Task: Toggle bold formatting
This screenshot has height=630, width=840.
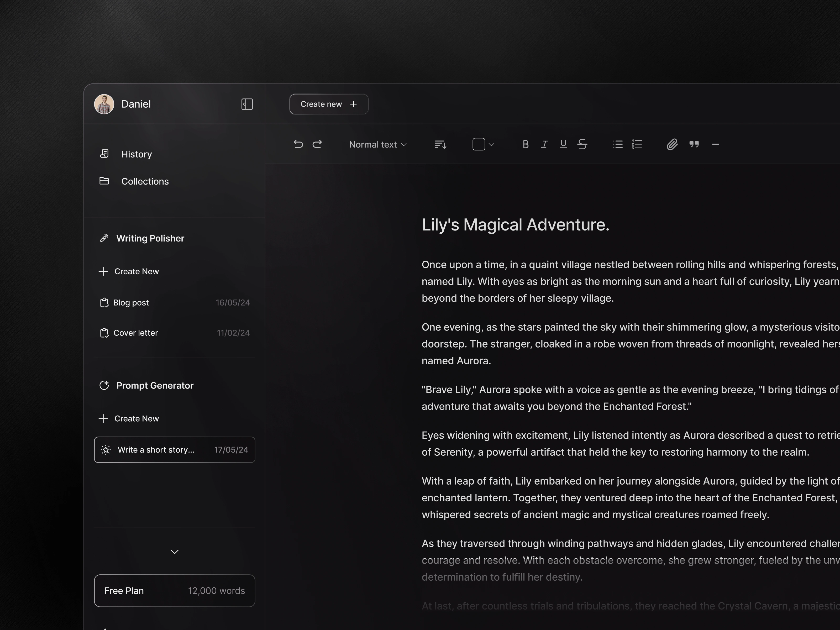Action: tap(526, 144)
